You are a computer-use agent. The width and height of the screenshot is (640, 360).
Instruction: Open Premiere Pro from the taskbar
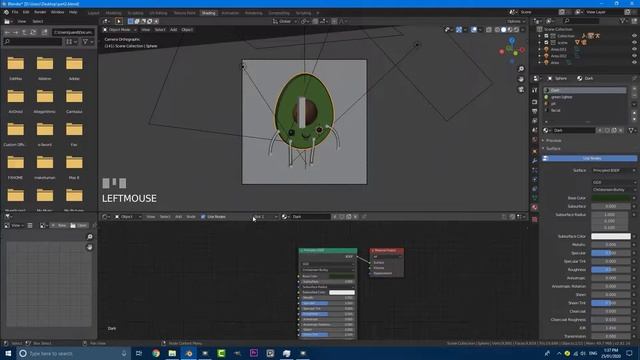click(254, 353)
